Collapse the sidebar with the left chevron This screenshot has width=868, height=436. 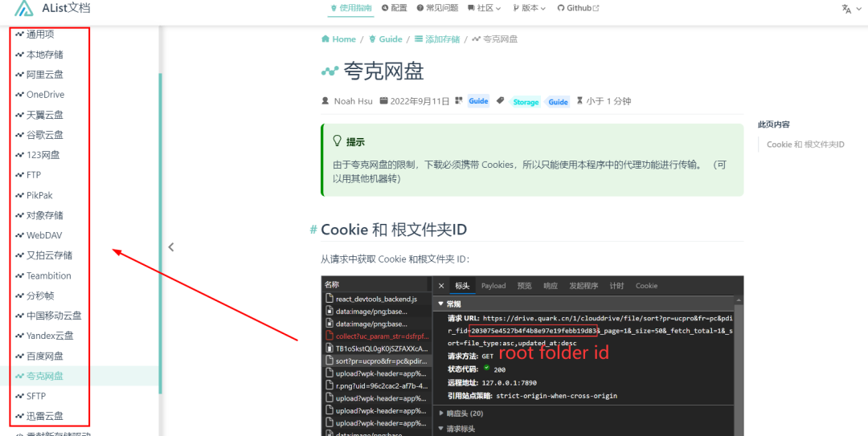pyautogui.click(x=170, y=247)
